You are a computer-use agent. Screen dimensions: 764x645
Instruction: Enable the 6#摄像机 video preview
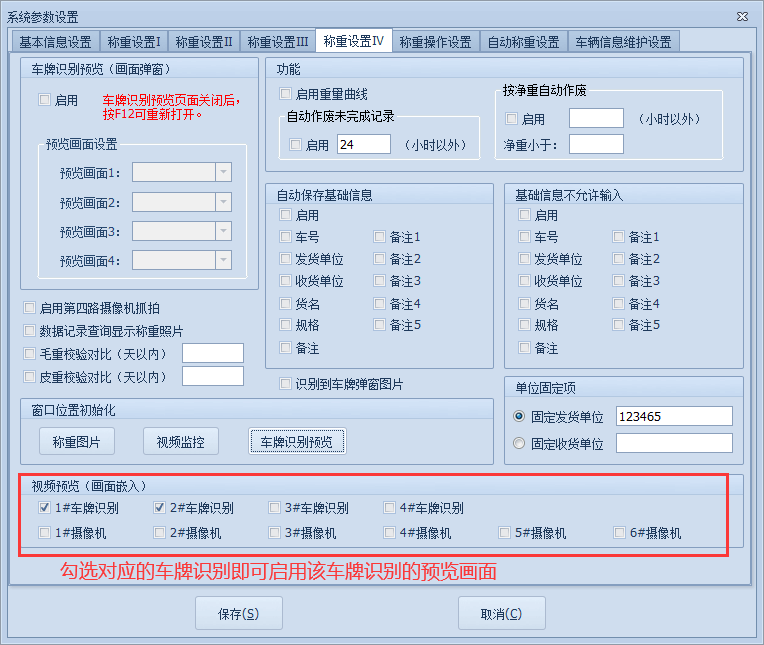pyautogui.click(x=620, y=533)
